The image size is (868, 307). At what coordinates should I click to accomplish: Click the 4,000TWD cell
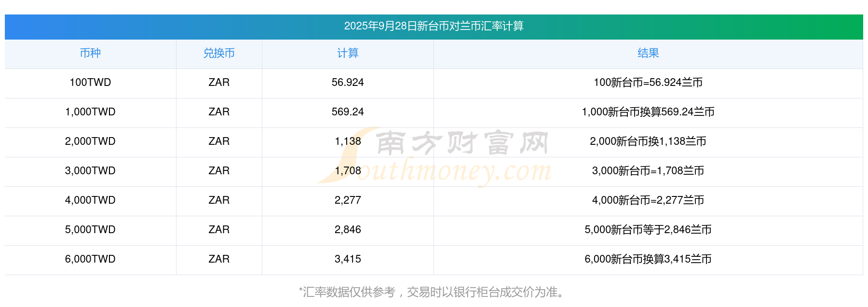click(x=90, y=200)
